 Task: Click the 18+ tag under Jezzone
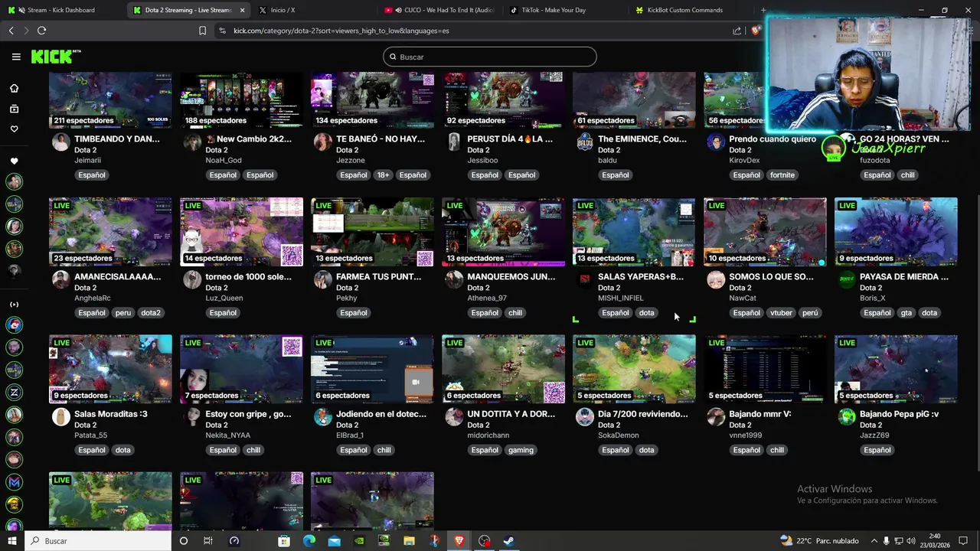click(x=383, y=174)
